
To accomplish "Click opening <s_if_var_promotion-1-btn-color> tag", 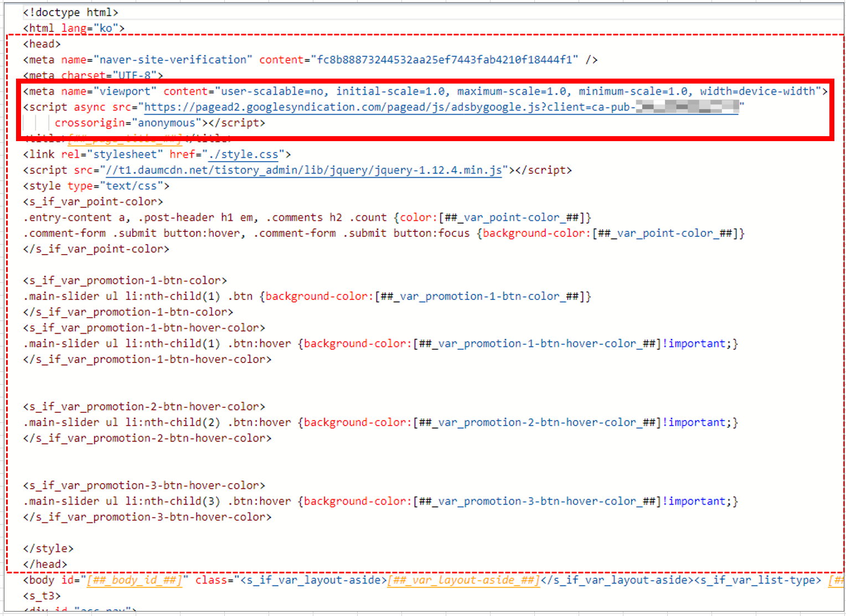I will [125, 281].
